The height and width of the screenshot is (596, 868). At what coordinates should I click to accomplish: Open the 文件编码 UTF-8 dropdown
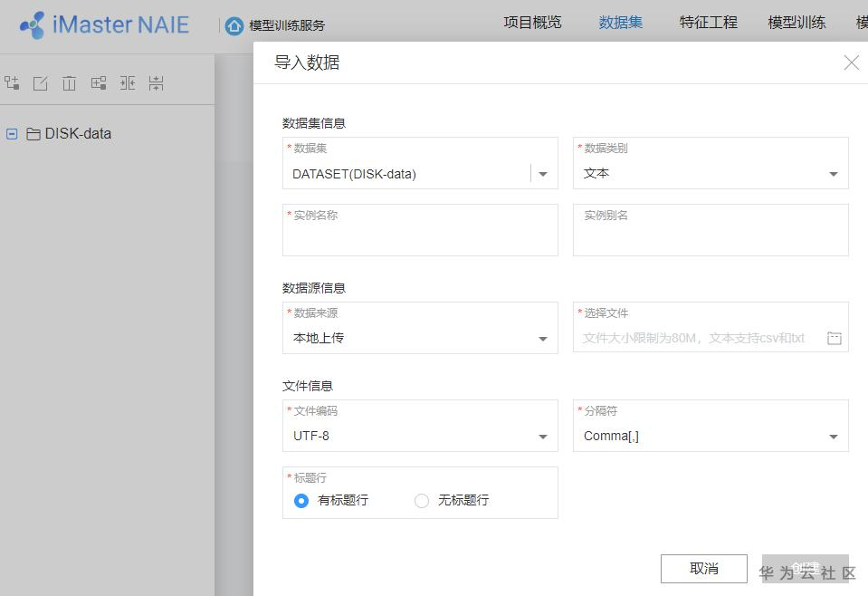[x=542, y=437]
